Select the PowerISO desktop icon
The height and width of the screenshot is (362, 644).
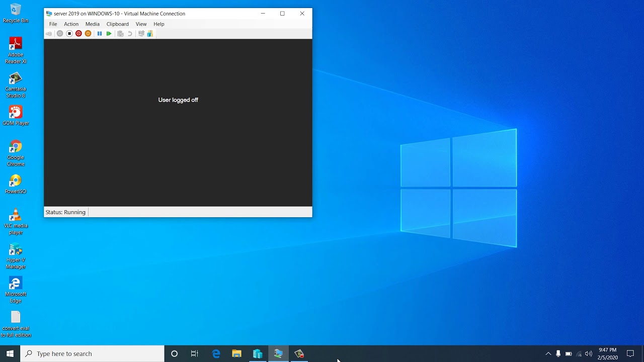[16, 184]
